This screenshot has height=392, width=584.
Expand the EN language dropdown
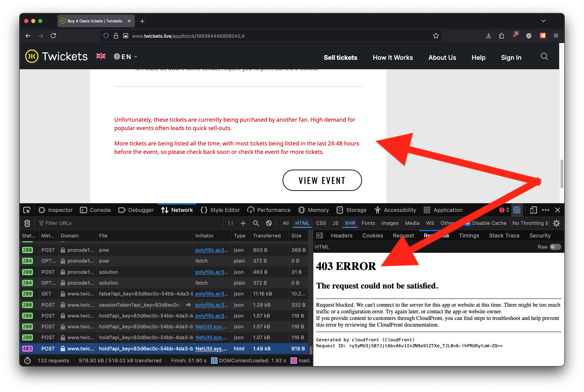(125, 57)
